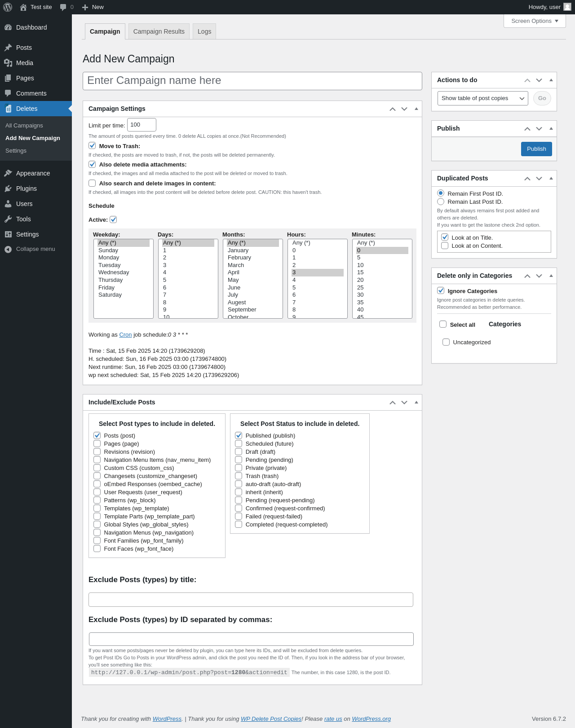The width and height of the screenshot is (575, 728).
Task: Move Include/Exclude Posts box up
Action: point(393,403)
